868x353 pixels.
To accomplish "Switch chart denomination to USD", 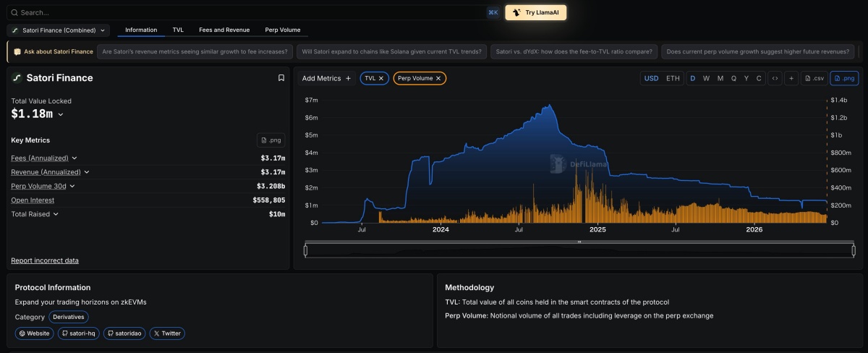I will tap(651, 78).
